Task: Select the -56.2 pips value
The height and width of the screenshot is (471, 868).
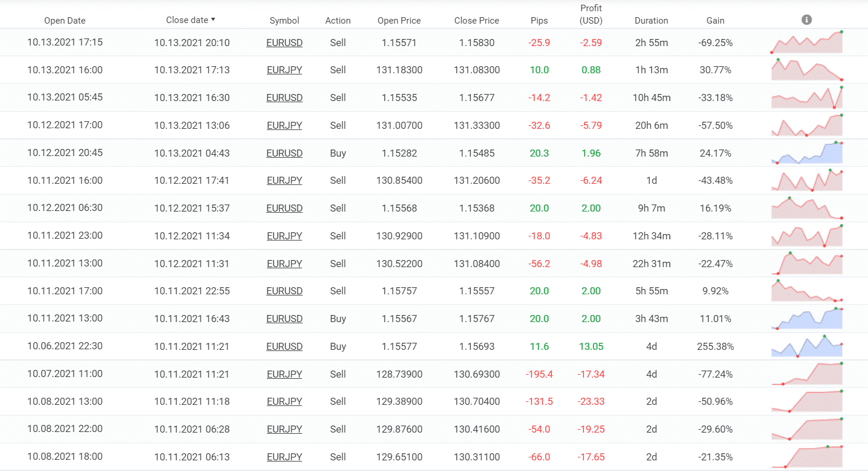Action: (x=539, y=264)
